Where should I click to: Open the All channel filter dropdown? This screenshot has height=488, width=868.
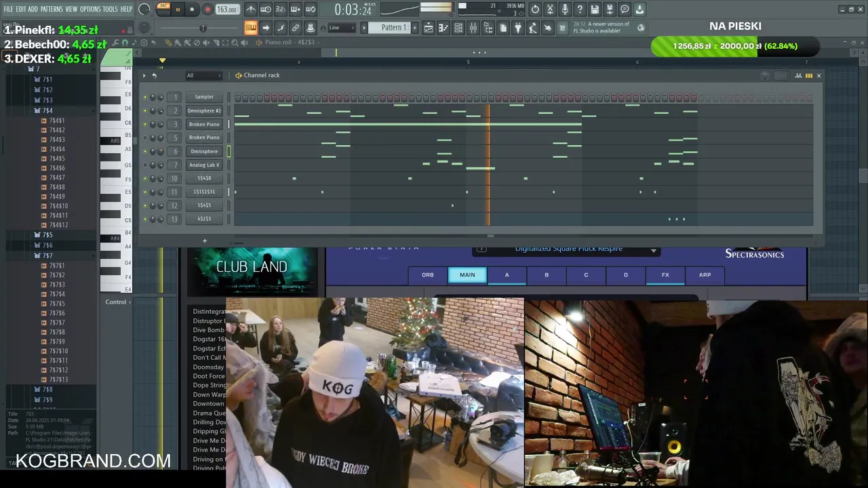(x=203, y=75)
